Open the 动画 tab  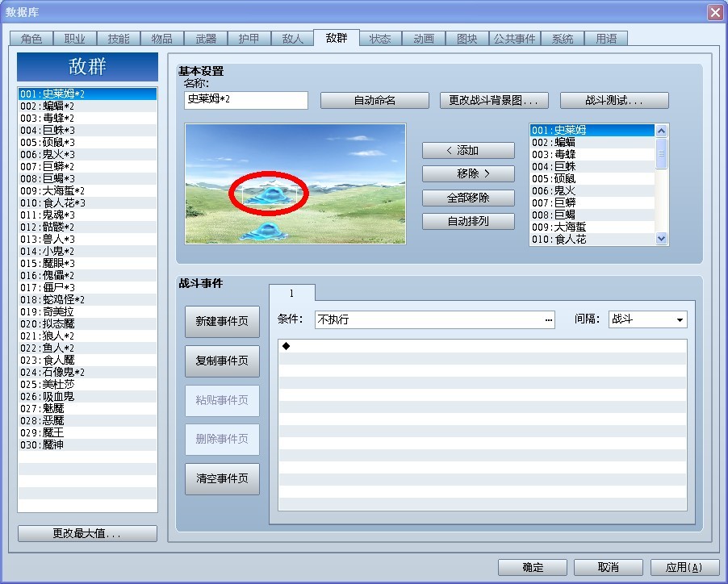pos(424,39)
